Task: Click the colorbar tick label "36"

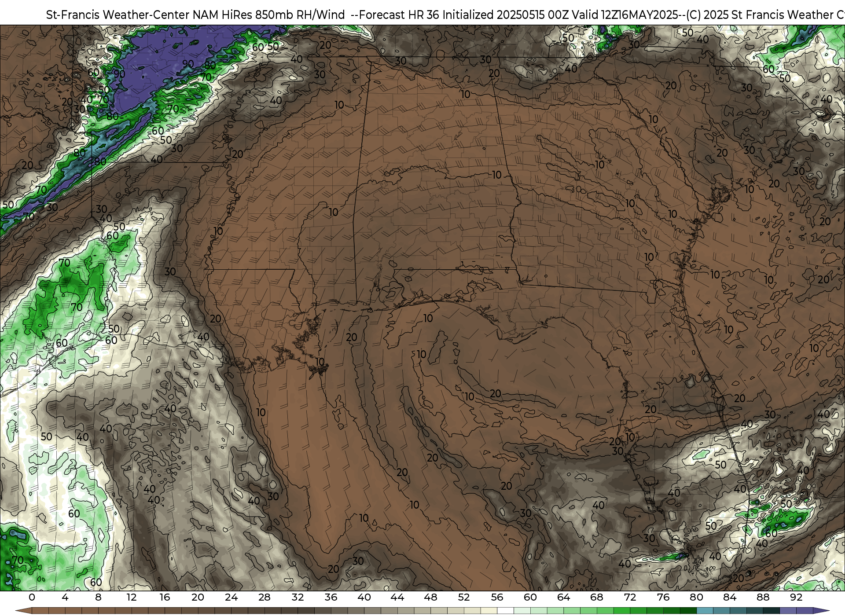Action: click(x=331, y=597)
